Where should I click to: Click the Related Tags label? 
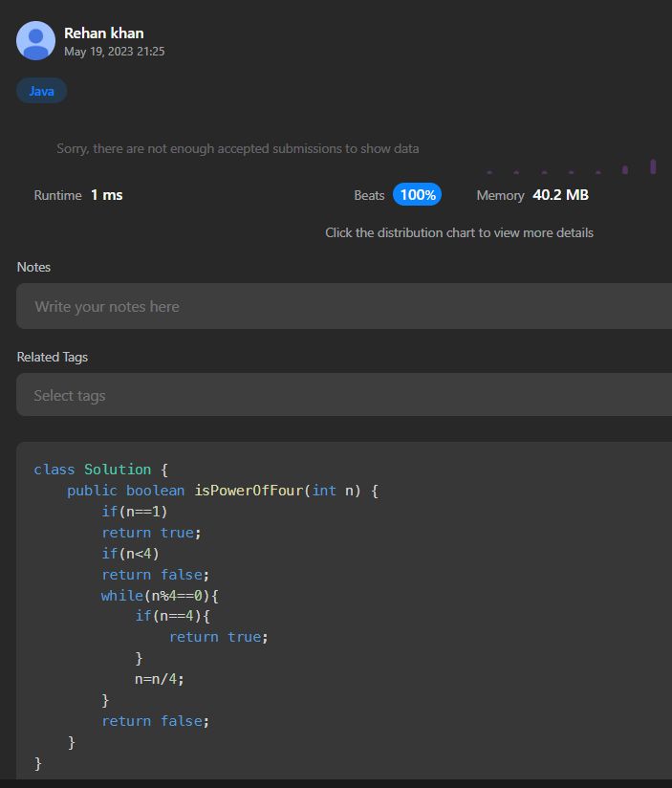coord(53,357)
